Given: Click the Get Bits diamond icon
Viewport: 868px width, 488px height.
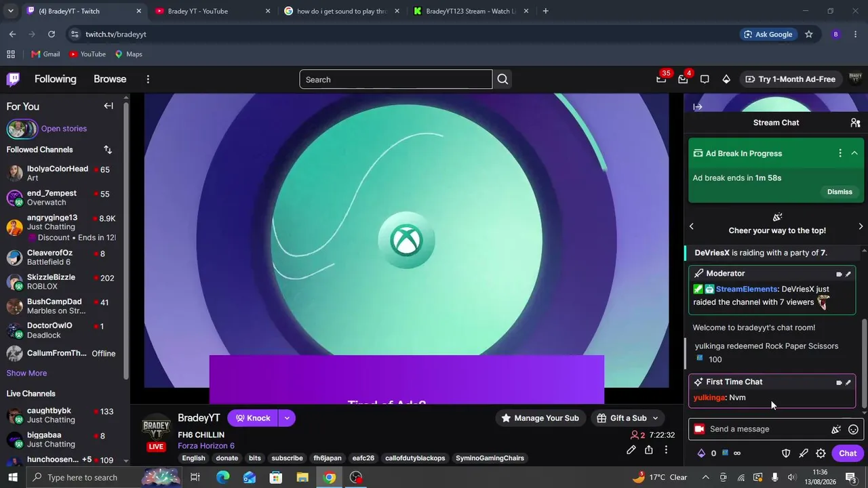Looking at the screenshot, I should 726,79.
